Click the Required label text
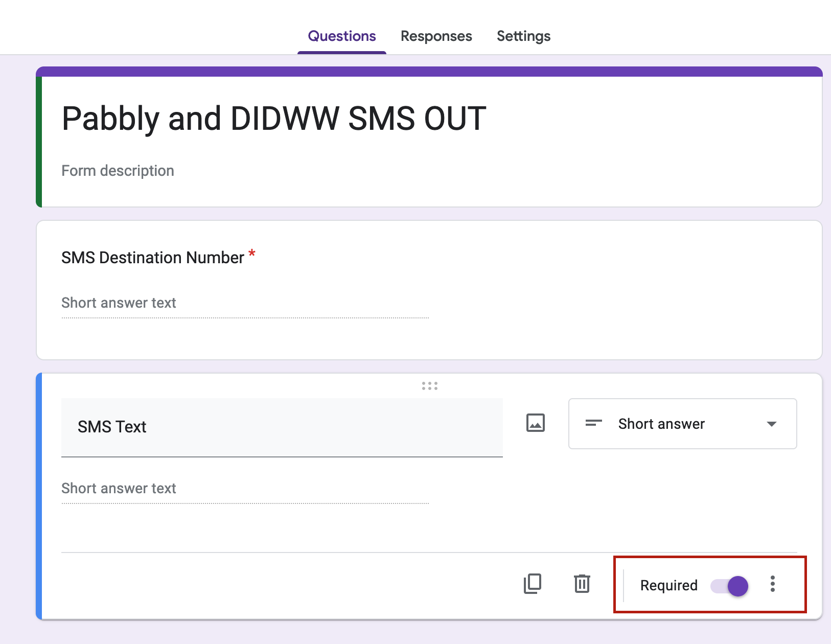 668,585
